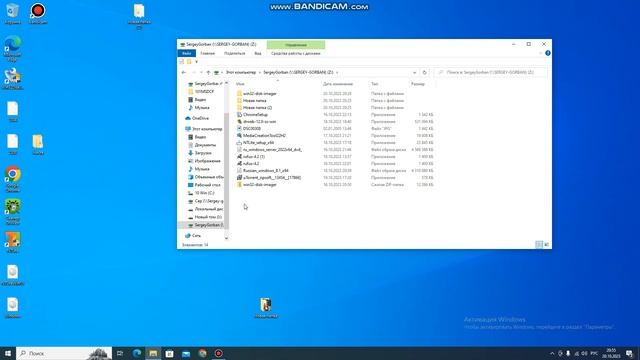640x360 pixels.
Task: Open Загрузки folder in navigation pane
Action: point(203,153)
